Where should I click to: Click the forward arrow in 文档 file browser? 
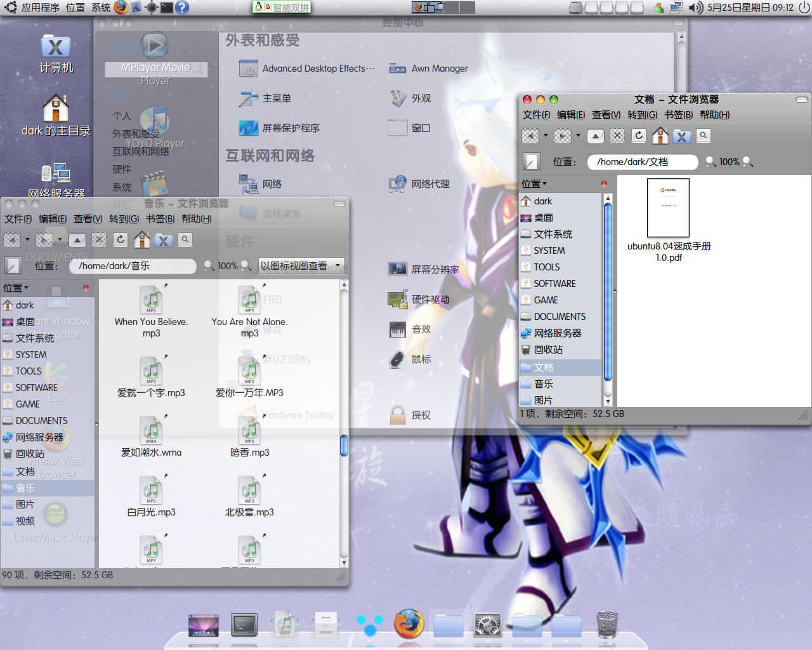point(562,136)
